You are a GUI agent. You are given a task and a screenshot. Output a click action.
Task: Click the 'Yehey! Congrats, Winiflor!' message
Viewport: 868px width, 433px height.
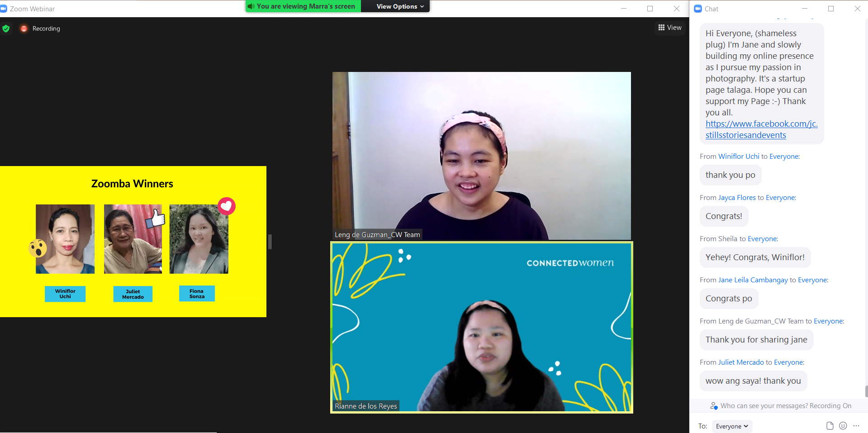pos(755,257)
